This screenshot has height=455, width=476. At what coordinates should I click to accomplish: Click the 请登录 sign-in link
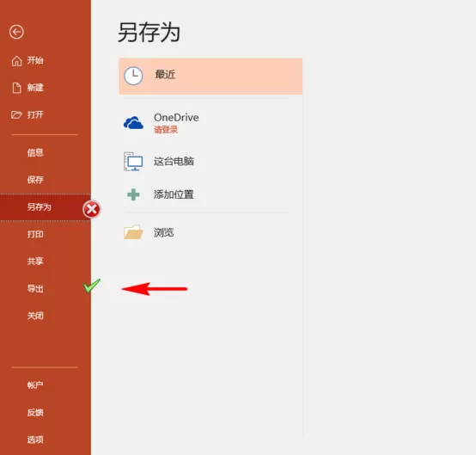[x=166, y=130]
